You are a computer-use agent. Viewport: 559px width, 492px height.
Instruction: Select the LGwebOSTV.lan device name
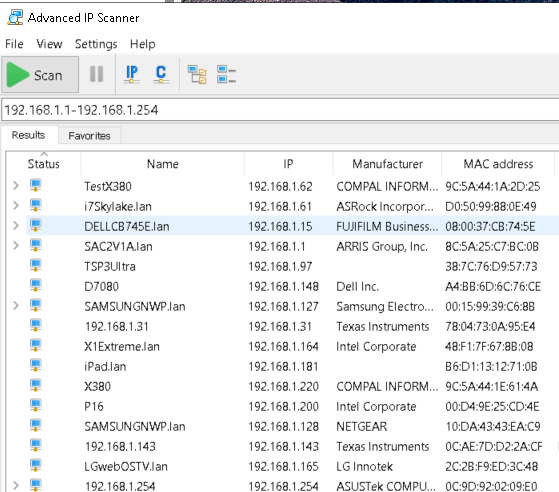click(x=126, y=466)
